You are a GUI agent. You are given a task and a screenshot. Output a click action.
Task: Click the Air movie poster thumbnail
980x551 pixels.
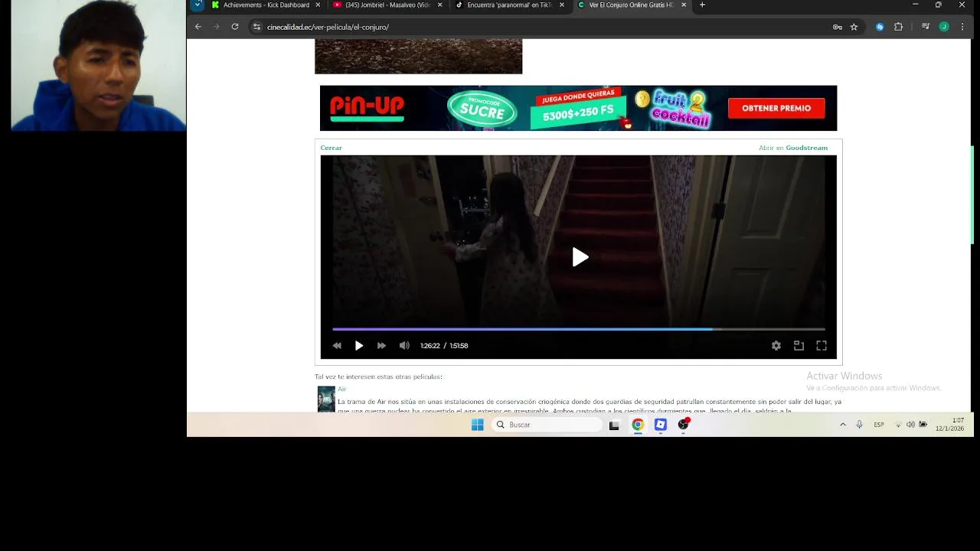[x=326, y=399]
